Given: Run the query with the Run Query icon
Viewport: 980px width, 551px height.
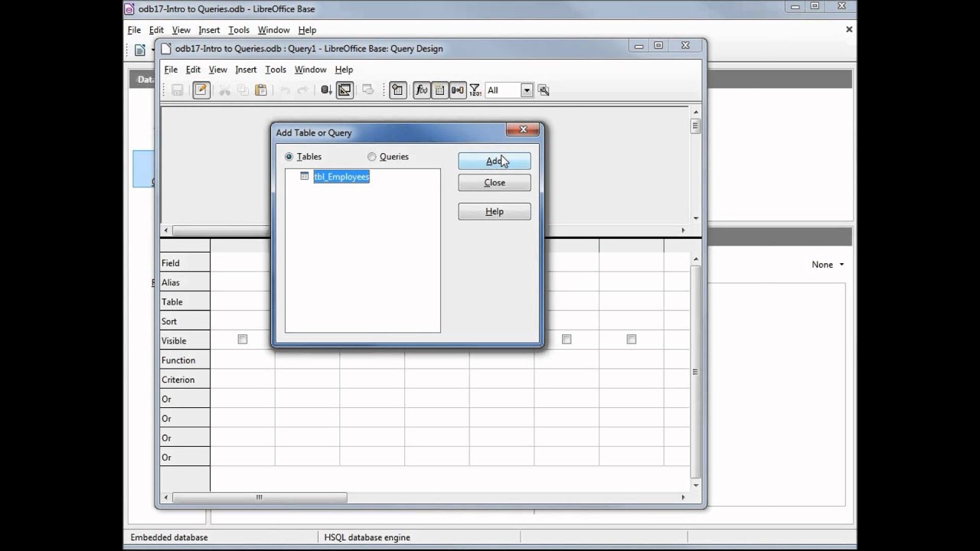Looking at the screenshot, I should (x=326, y=90).
